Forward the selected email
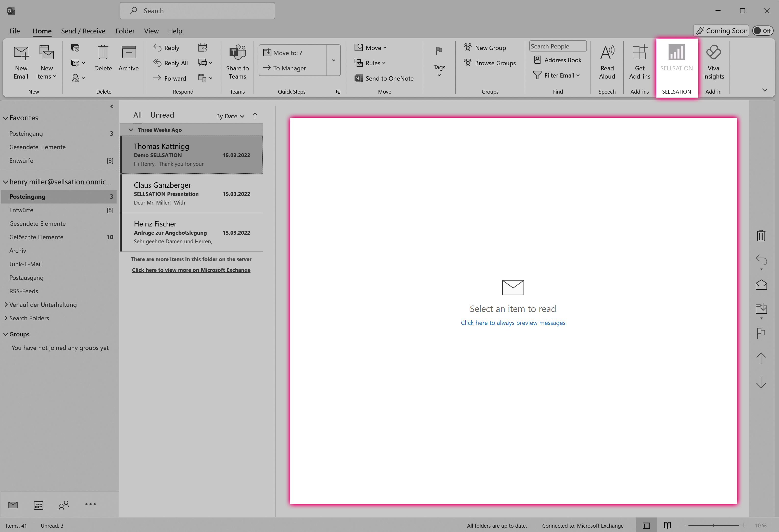This screenshot has width=779, height=532. pos(169,78)
